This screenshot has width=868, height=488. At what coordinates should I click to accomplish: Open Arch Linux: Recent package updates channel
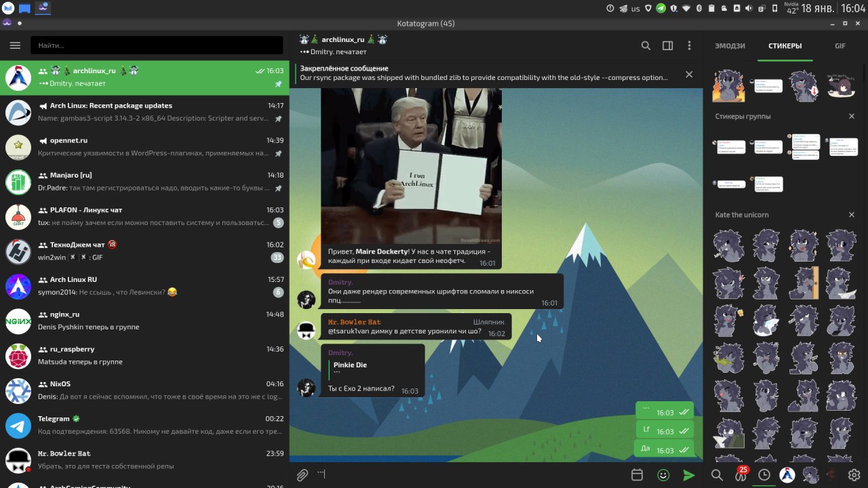[144, 113]
